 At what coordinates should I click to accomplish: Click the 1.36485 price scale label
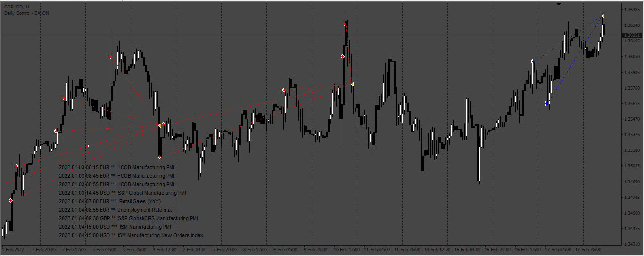tap(632, 9)
